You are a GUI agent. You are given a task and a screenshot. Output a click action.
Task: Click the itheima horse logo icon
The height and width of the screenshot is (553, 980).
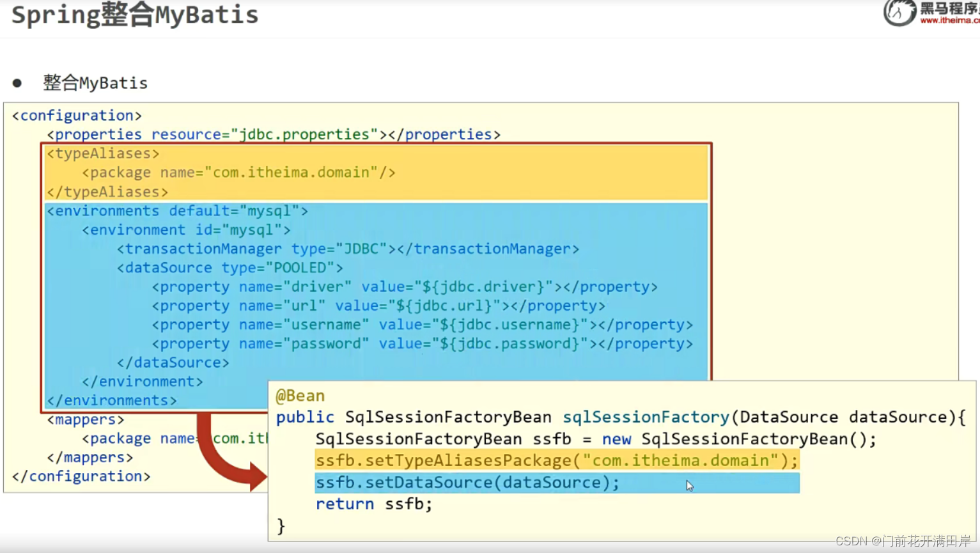[899, 12]
